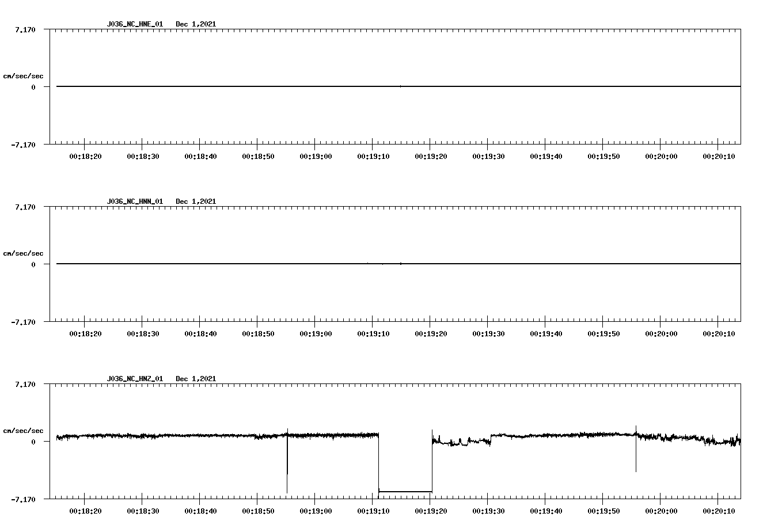
Task: Click 00:19:40 time label under HNZ plot
Action: coord(546,511)
